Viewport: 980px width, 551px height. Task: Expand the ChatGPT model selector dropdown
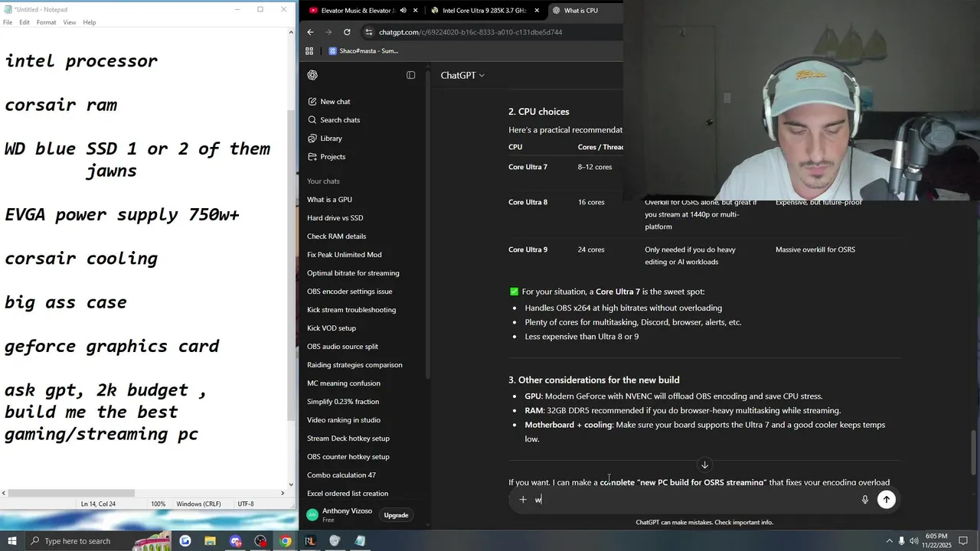(x=462, y=75)
